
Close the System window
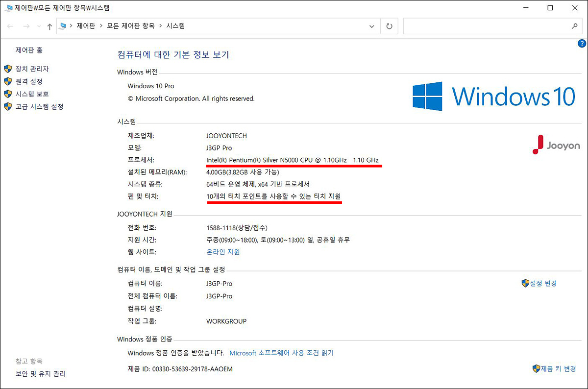tap(575, 7)
